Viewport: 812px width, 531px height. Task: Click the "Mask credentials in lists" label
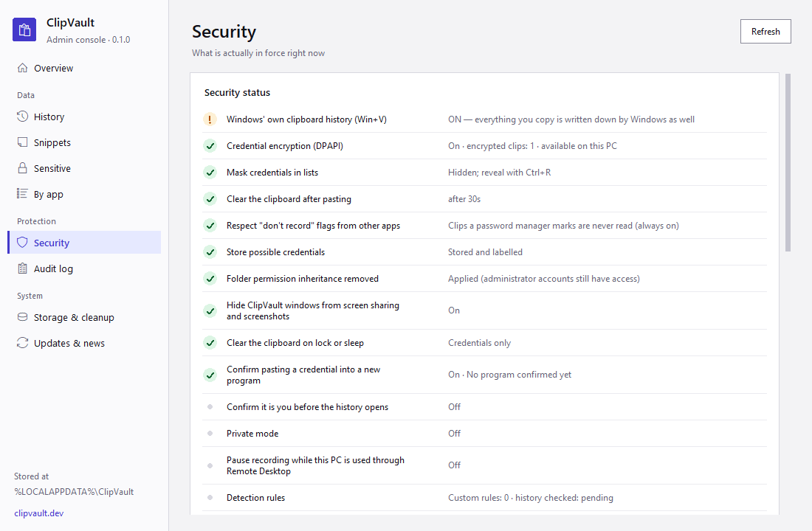[x=272, y=173]
